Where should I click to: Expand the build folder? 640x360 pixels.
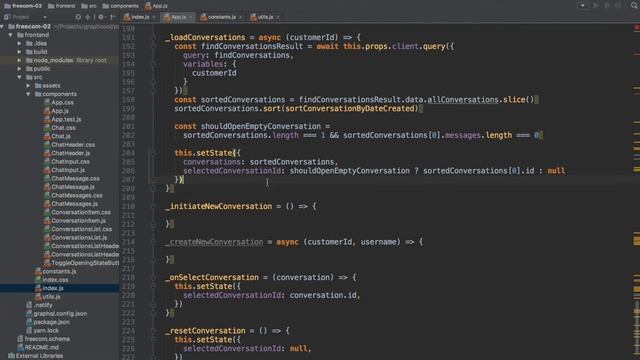click(19, 52)
